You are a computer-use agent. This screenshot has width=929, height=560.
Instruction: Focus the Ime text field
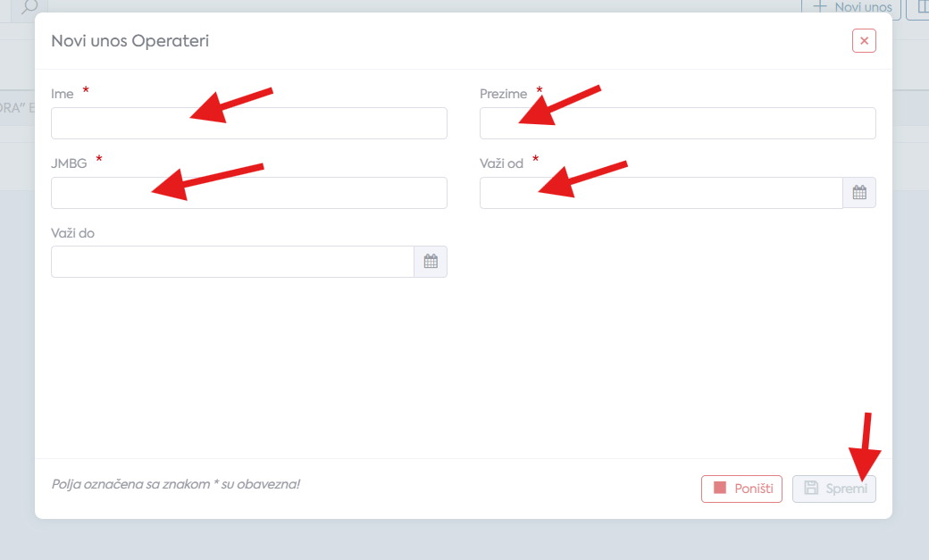(249, 123)
